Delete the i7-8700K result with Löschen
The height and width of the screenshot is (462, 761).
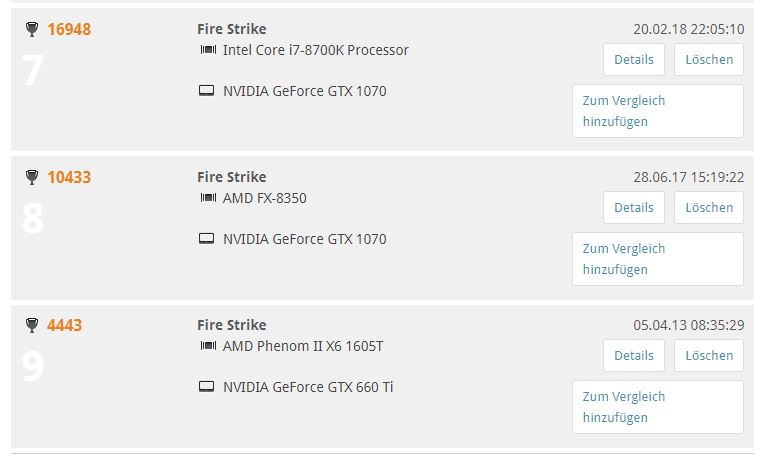[709, 60]
